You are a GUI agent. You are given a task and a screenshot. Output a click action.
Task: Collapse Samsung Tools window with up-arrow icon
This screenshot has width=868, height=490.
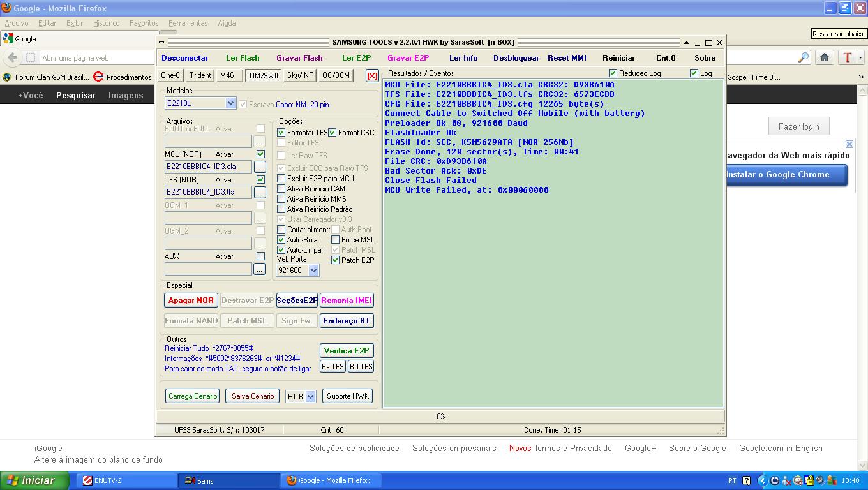coord(687,43)
